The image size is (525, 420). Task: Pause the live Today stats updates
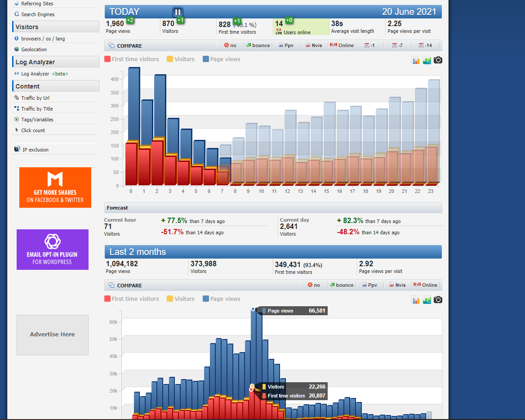point(178,12)
